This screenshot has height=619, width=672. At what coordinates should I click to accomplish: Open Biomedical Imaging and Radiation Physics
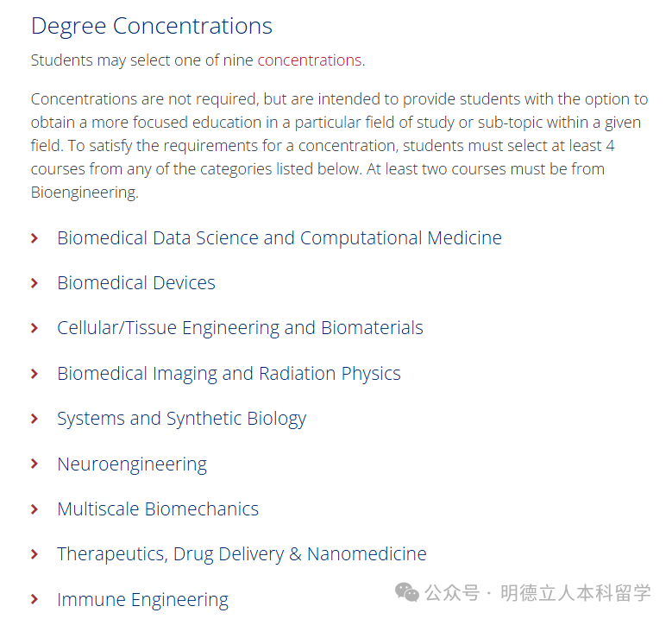pyautogui.click(x=229, y=374)
